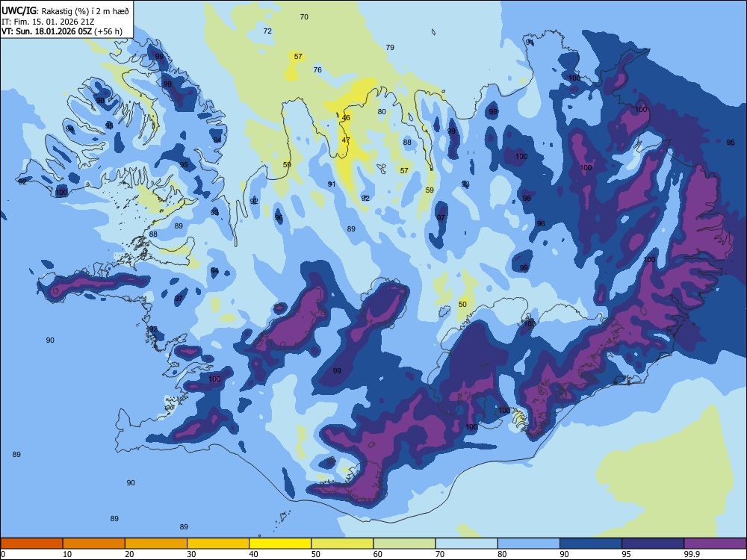This screenshot has width=747, height=560.
Task: Click the humidity value '46' on the map
Action: coord(346,118)
